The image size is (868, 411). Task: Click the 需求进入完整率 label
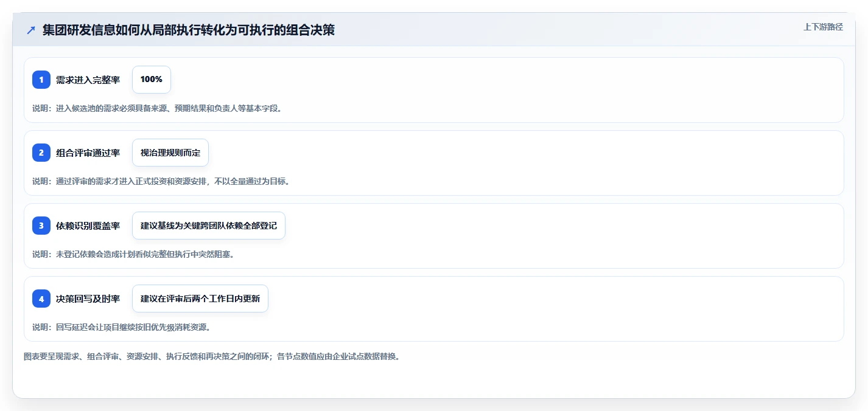point(88,80)
